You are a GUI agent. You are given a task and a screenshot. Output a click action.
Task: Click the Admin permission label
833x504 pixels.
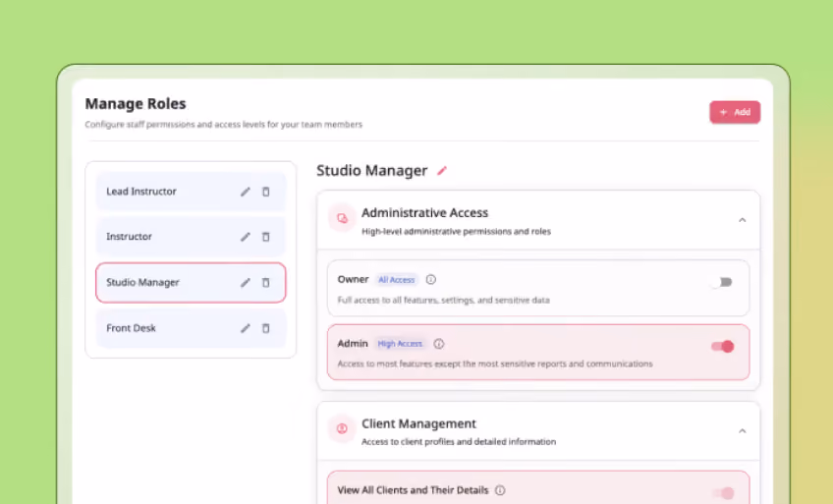point(353,344)
